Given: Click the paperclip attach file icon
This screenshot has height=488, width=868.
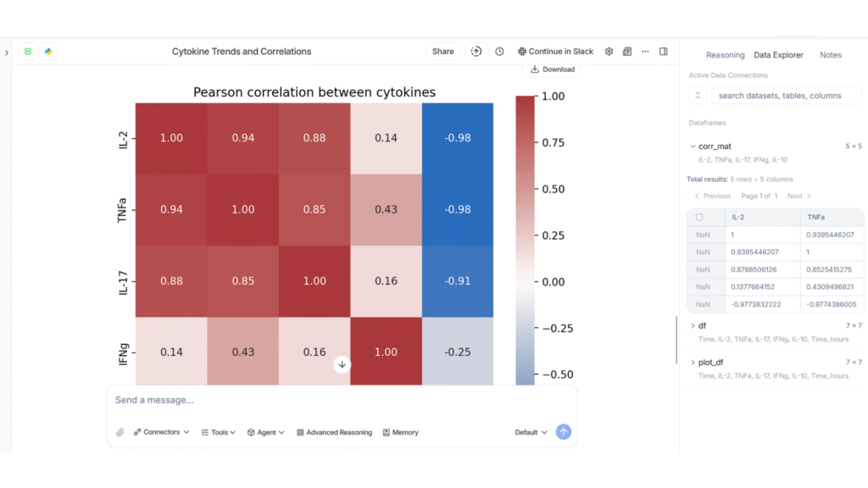Looking at the screenshot, I should (120, 433).
